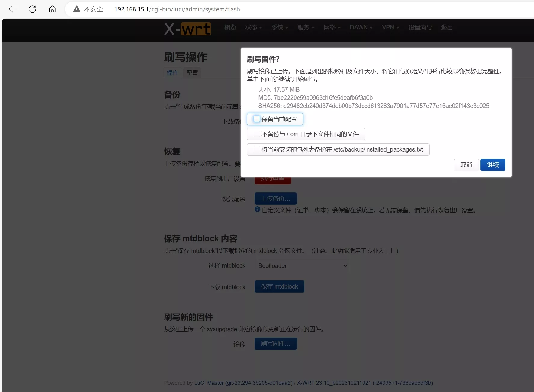Check 不备份与 /rom 目录下文件相同的文件

click(256, 134)
